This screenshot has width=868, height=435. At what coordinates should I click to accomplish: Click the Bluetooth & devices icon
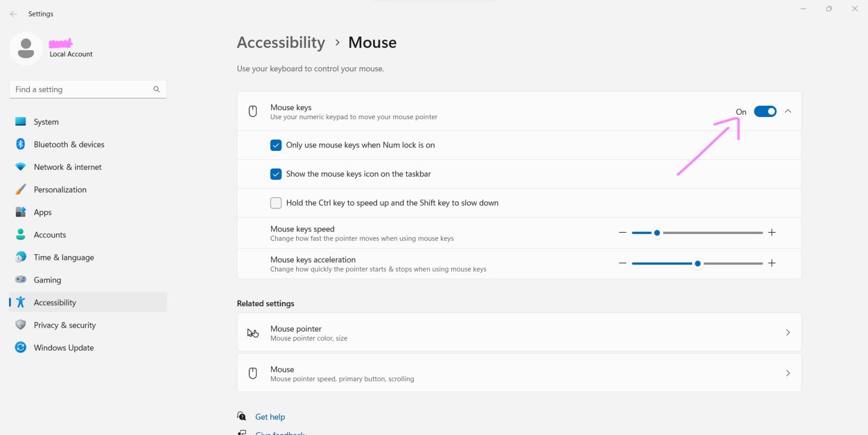pos(21,144)
